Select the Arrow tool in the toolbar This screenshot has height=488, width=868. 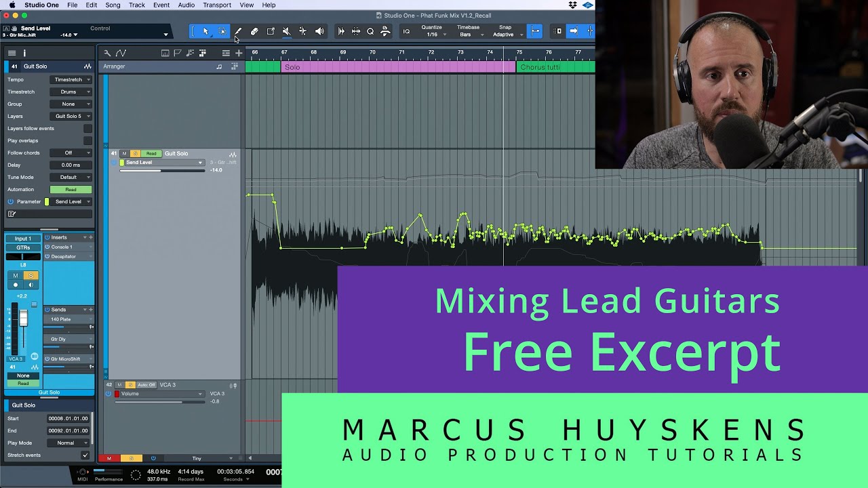pyautogui.click(x=206, y=31)
